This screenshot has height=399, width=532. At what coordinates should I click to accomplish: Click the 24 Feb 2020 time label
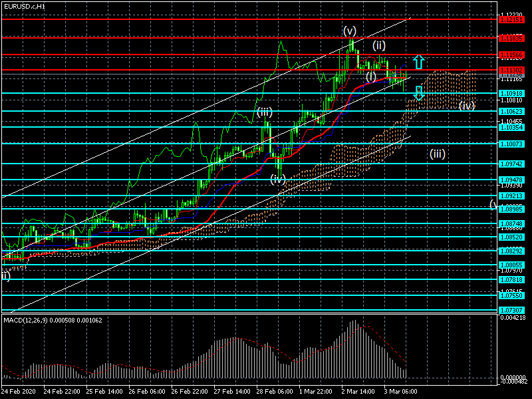click(x=19, y=391)
